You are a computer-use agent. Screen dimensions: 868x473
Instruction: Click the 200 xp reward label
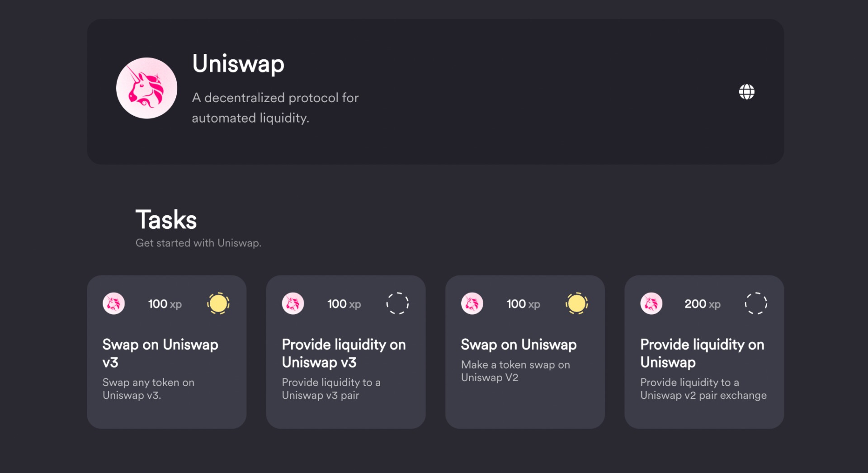(703, 304)
